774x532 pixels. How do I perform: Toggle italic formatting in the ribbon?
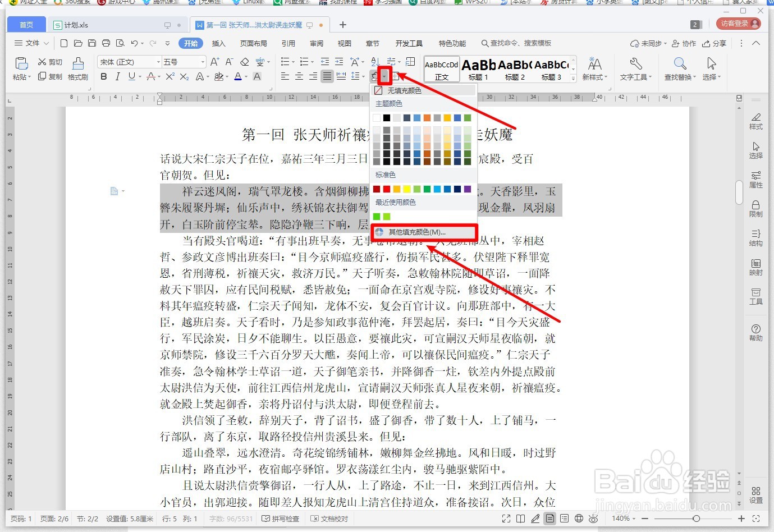click(x=117, y=77)
